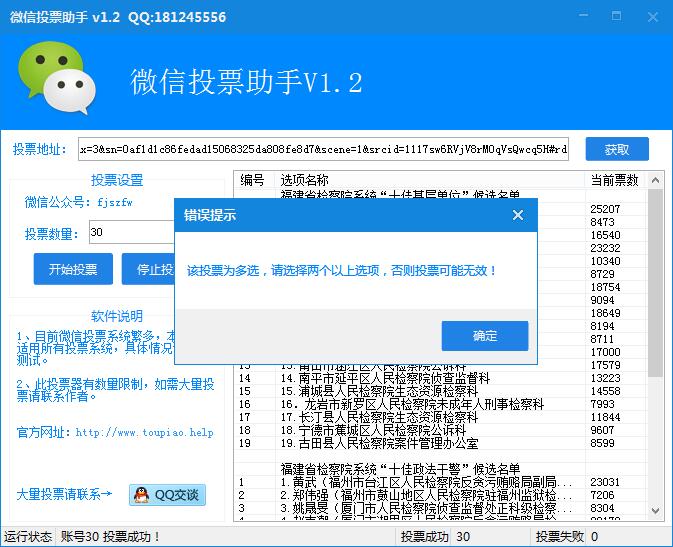Select row 19 古田县人民检察院案件管理办公室
The width and height of the screenshot is (673, 547).
(380, 443)
